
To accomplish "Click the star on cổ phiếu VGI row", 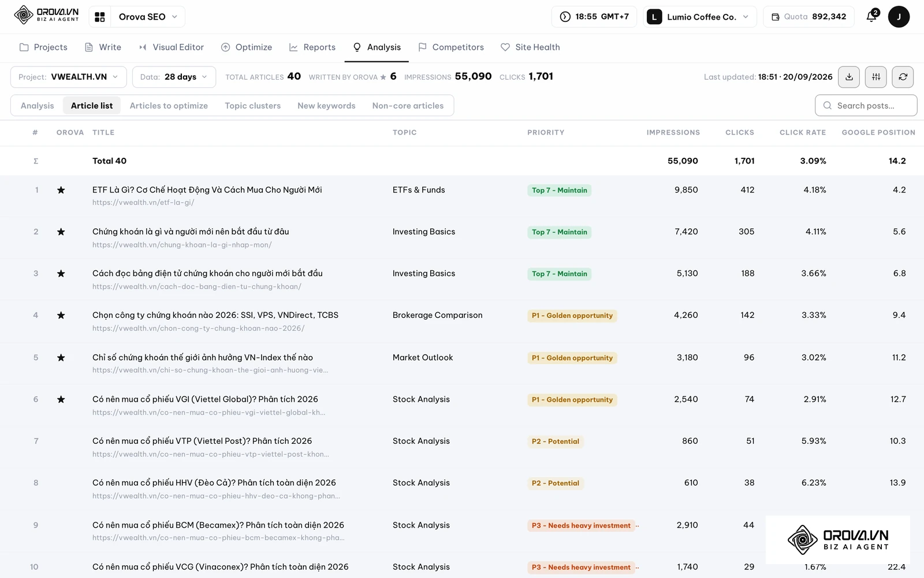I will tap(61, 399).
